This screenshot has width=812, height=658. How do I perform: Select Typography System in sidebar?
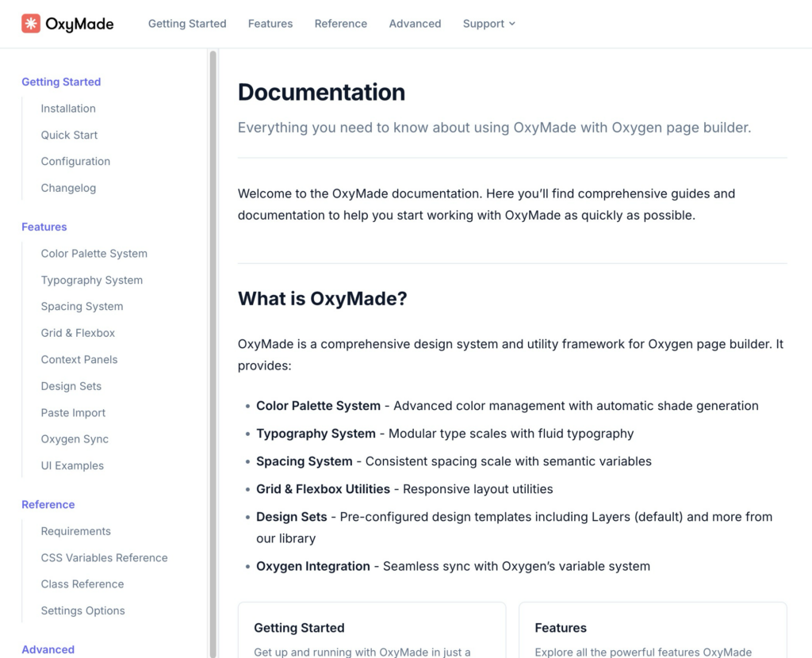coord(92,280)
